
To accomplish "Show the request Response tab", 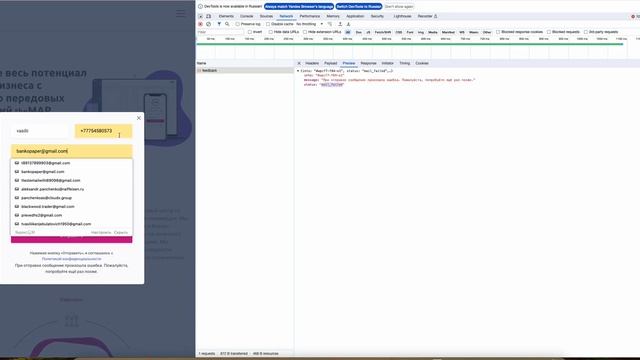I will [369, 63].
